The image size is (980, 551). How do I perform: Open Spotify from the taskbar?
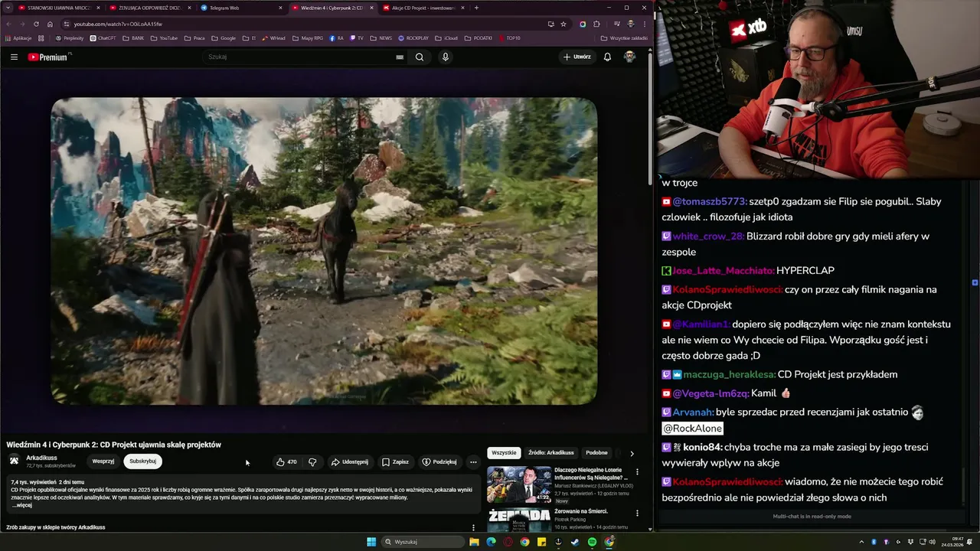tap(592, 542)
